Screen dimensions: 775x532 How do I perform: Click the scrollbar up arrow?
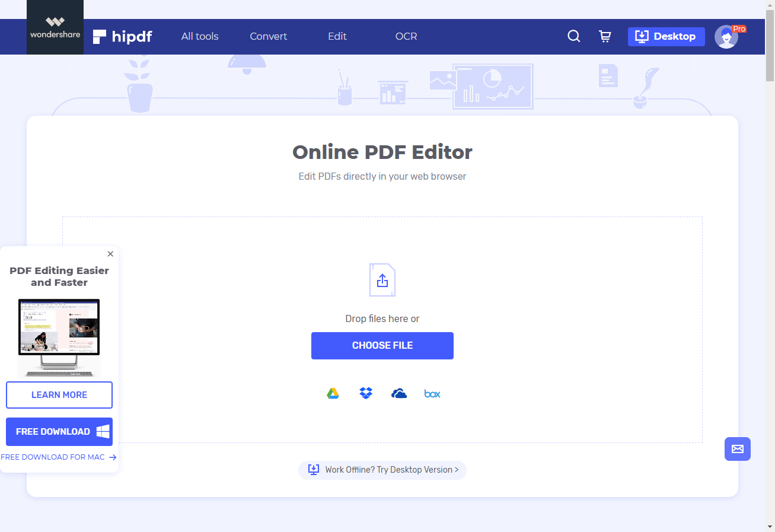[x=770, y=5]
